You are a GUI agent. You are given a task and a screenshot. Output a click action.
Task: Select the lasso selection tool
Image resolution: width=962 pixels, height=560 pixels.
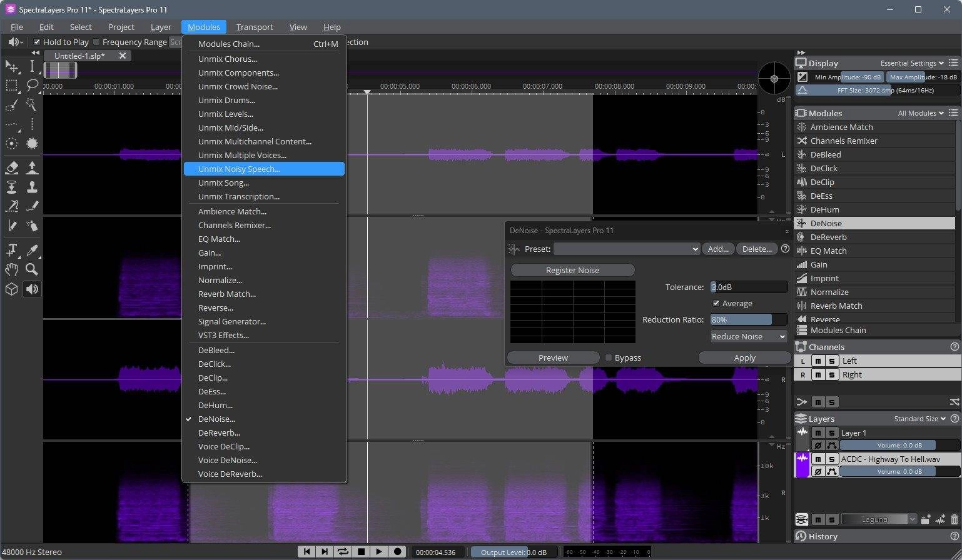point(32,86)
